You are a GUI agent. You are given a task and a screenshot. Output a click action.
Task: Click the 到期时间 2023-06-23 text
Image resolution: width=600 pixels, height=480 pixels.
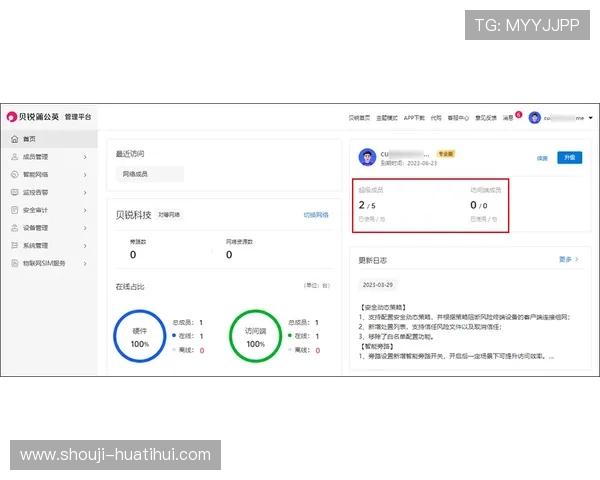[409, 163]
